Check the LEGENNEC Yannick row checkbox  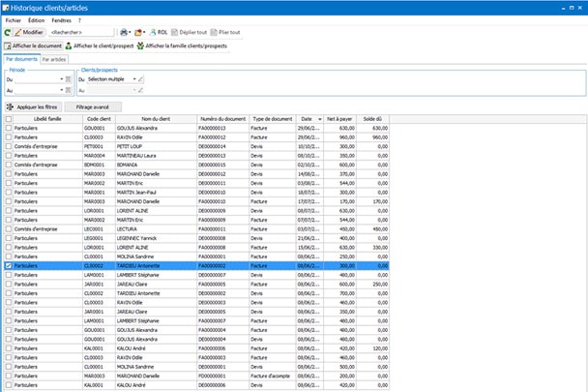[9, 238]
